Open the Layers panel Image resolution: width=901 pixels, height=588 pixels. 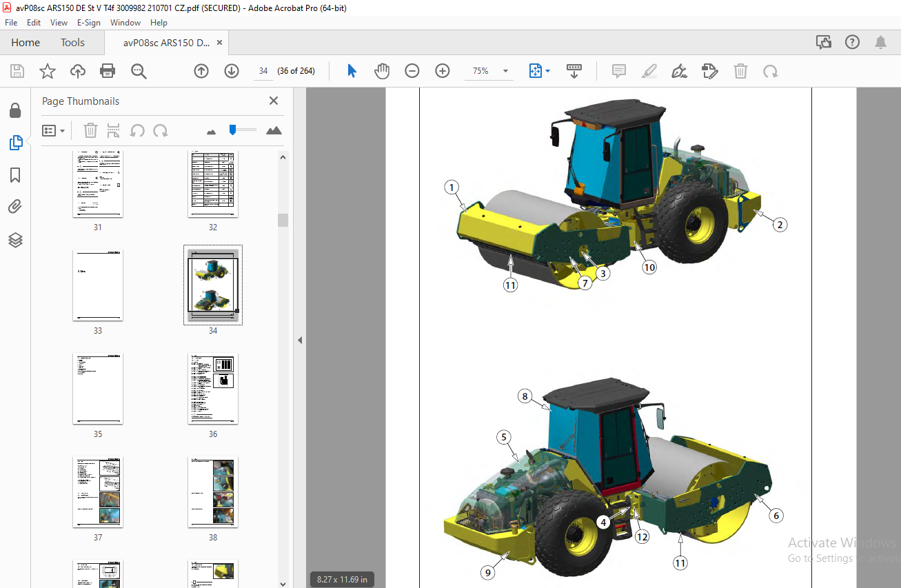pos(15,240)
